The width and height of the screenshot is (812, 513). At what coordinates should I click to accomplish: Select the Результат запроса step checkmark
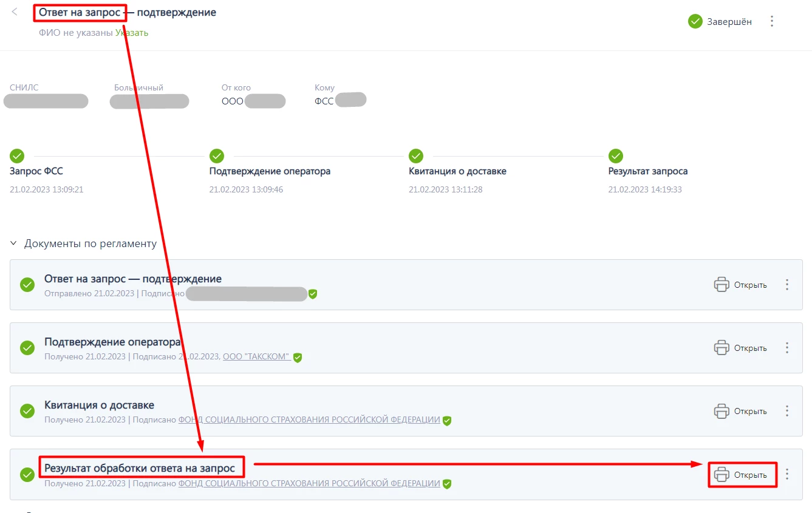pyautogui.click(x=616, y=155)
